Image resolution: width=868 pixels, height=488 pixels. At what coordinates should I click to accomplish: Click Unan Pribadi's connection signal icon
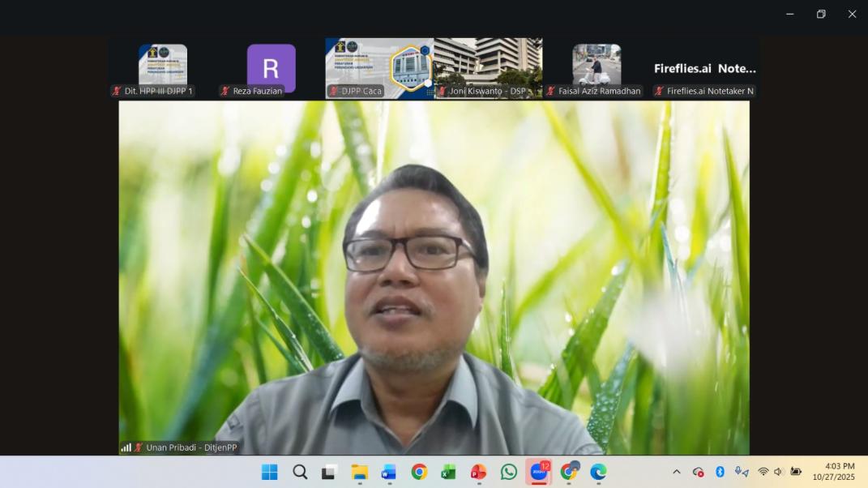(x=126, y=447)
